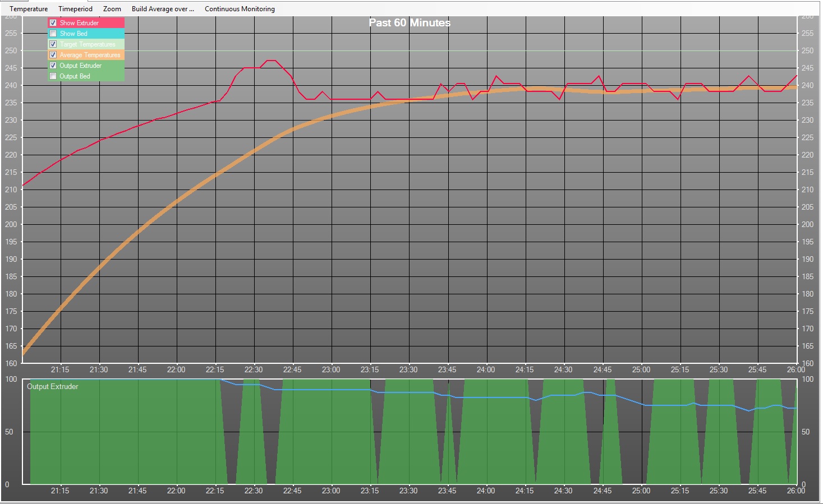The image size is (823, 504).
Task: Check the Output Bed checkbox
Action: (x=53, y=76)
